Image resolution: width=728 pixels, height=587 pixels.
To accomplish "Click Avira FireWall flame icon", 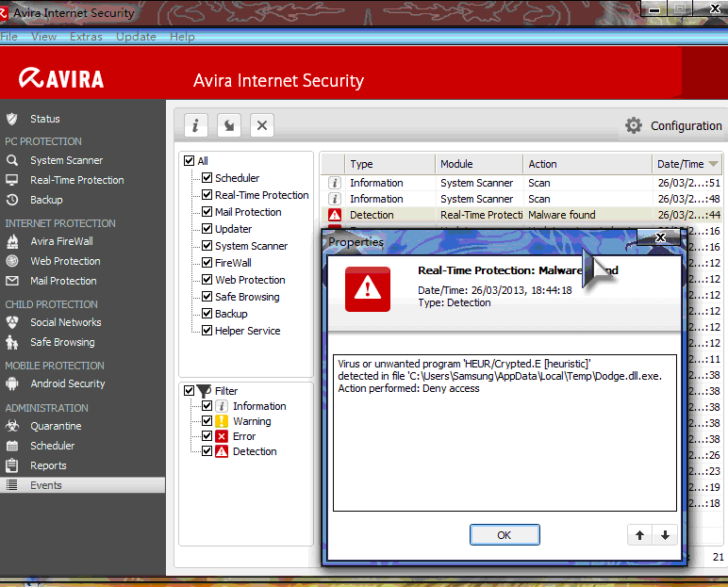I will [x=12, y=241].
